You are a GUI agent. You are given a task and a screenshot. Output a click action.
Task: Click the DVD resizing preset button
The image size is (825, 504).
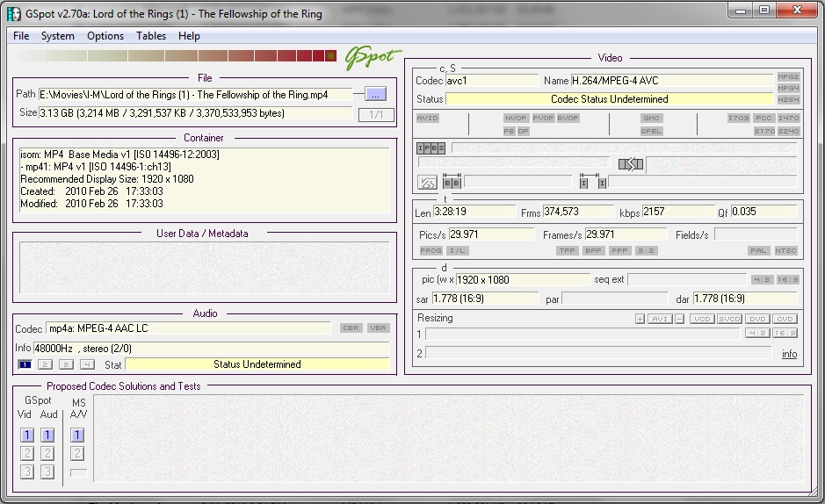(x=757, y=319)
